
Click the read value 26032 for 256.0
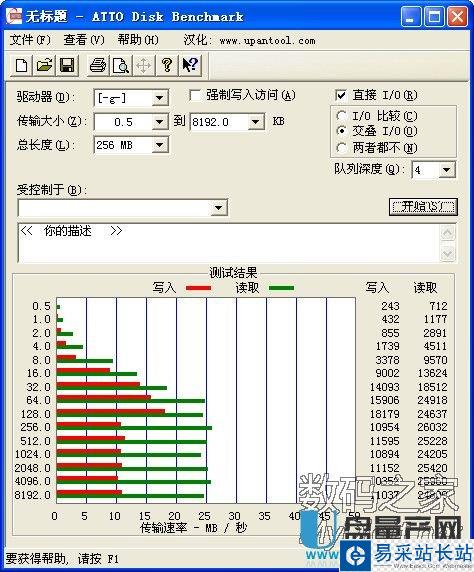coord(432,427)
